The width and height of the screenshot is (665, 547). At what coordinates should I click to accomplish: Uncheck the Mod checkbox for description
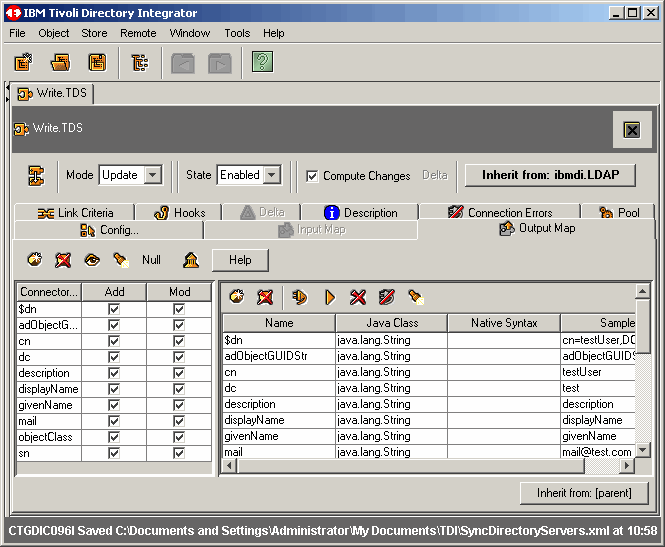[x=179, y=373]
